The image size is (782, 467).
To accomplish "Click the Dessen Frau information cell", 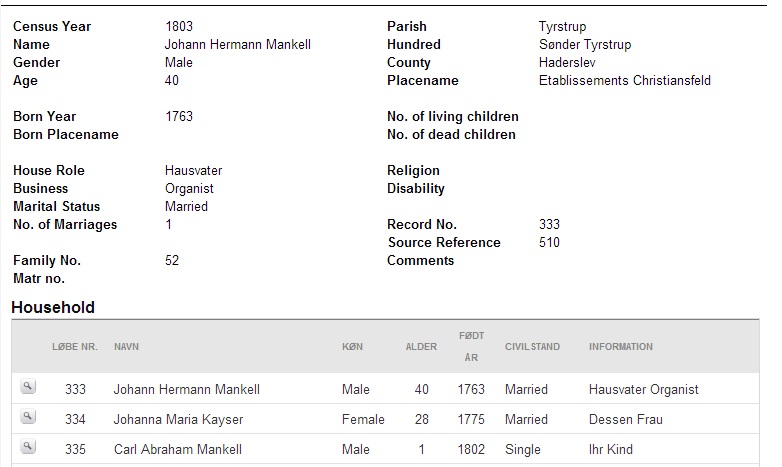I will pos(625,419).
